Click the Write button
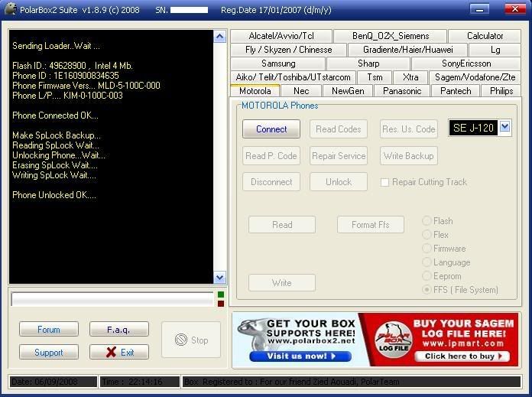The image size is (532, 397). tap(282, 282)
